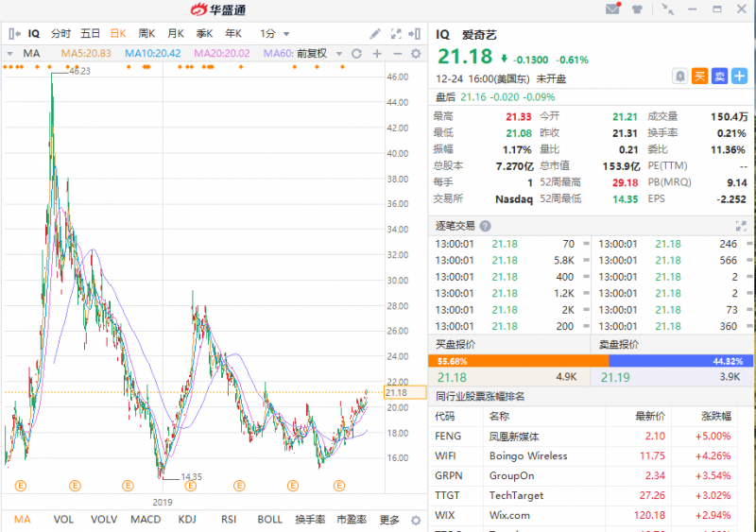The image size is (756, 532).
Task: Select the 月K monthly chart tab
Action: click(176, 34)
